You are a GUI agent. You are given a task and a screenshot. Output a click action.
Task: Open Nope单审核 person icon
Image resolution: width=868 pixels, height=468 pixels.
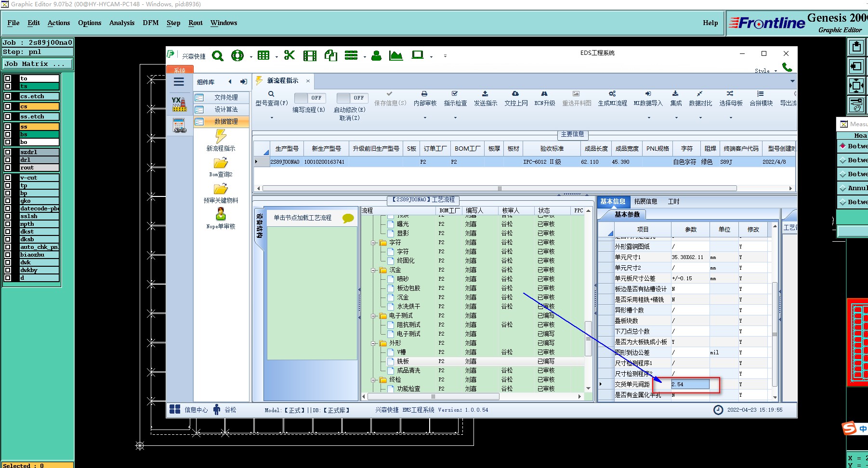pyautogui.click(x=221, y=214)
